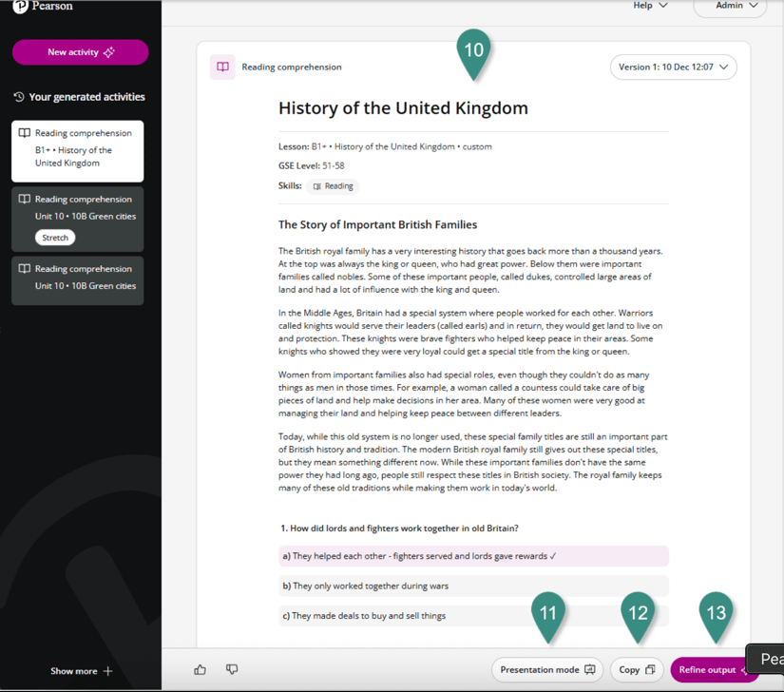Open Presentation mode
This screenshot has width=784, height=692.
pyautogui.click(x=547, y=669)
